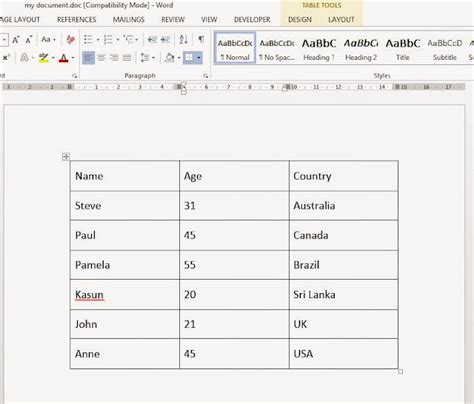The height and width of the screenshot is (404, 474).
Task: Toggle Align Right paragraph alignment
Action: pos(114,58)
